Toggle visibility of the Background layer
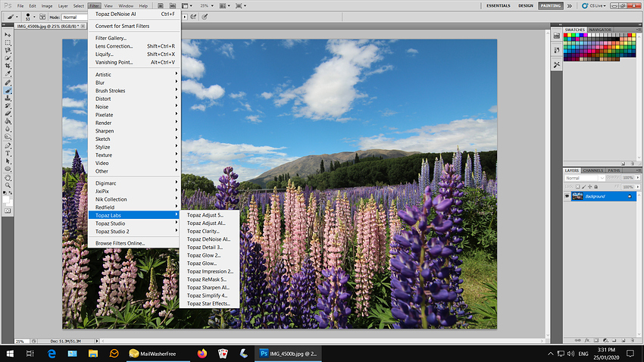 [568, 196]
